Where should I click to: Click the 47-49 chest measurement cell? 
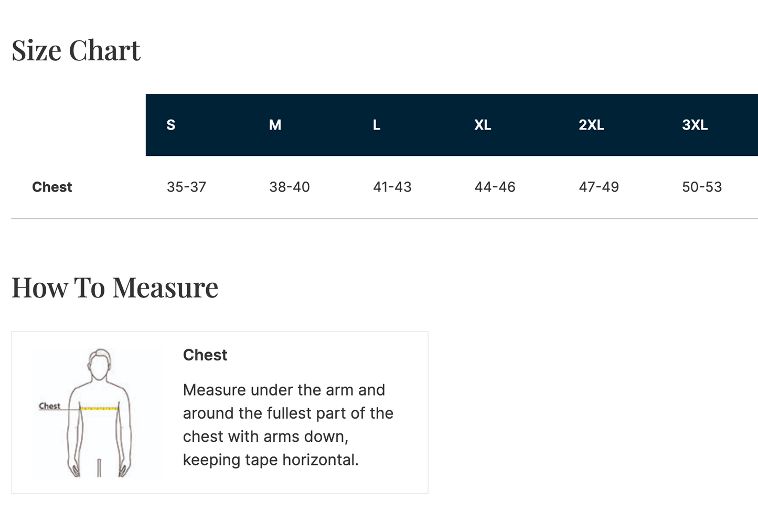pos(599,187)
